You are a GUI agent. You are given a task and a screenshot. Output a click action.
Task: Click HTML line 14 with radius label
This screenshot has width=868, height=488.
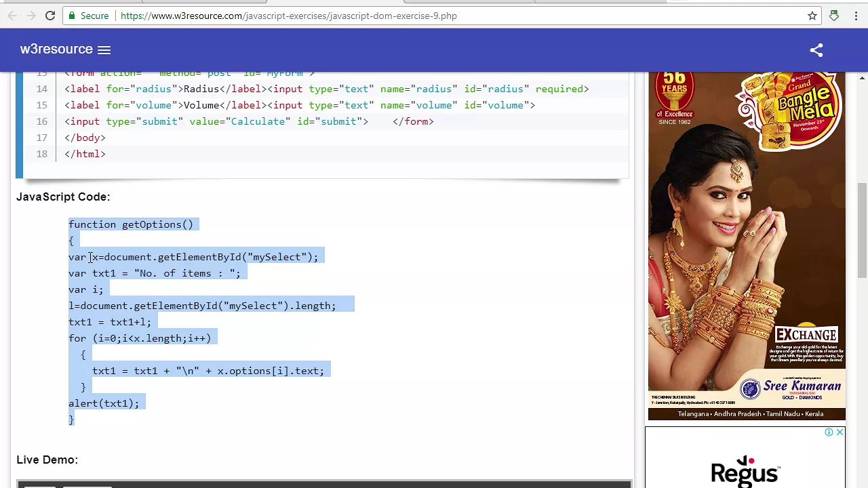pos(327,89)
